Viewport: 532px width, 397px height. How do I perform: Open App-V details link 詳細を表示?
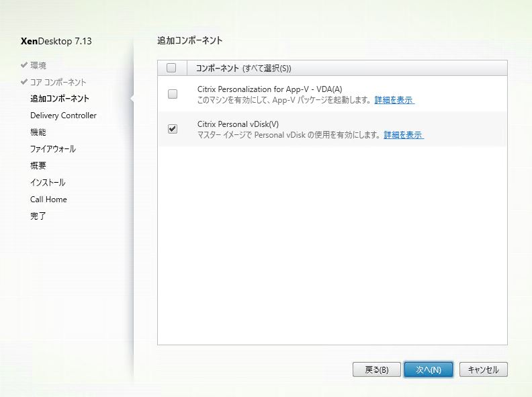394,100
